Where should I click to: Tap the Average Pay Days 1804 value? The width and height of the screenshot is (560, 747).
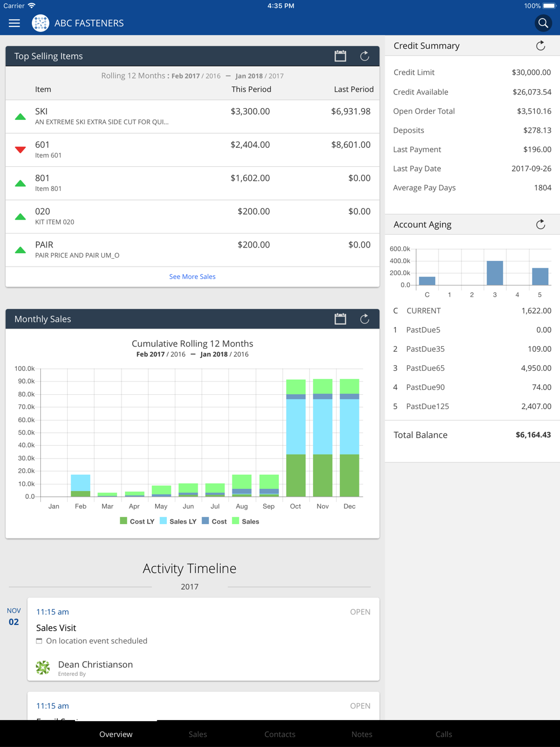click(543, 188)
